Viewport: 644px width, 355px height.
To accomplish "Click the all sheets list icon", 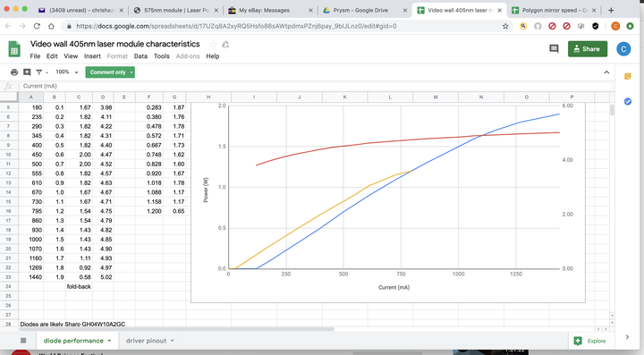I will click(x=23, y=340).
